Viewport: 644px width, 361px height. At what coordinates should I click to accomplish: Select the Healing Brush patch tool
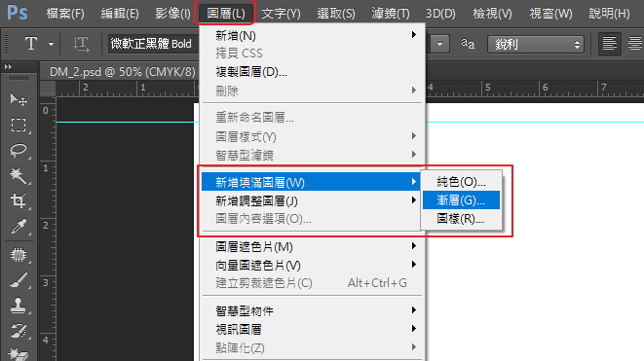(x=19, y=255)
